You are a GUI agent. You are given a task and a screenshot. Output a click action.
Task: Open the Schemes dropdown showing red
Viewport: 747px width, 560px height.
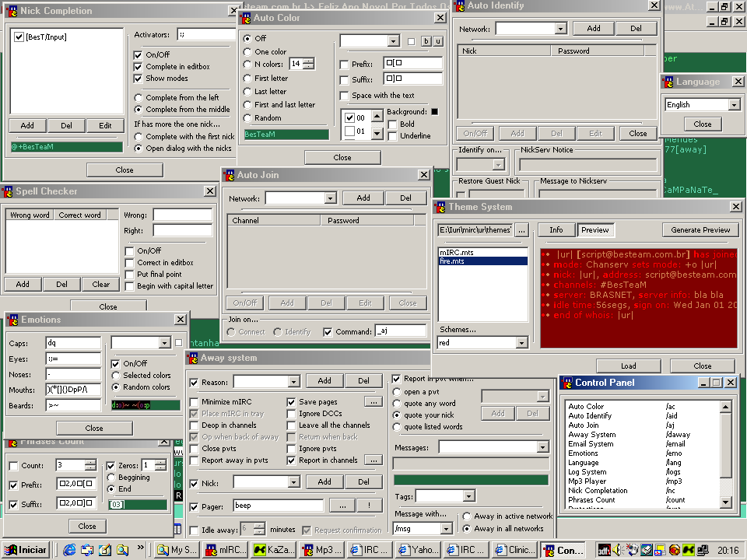click(521, 343)
